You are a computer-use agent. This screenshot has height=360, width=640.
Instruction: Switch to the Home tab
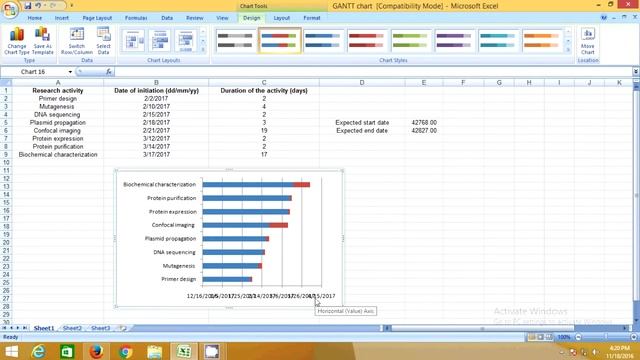click(x=35, y=18)
